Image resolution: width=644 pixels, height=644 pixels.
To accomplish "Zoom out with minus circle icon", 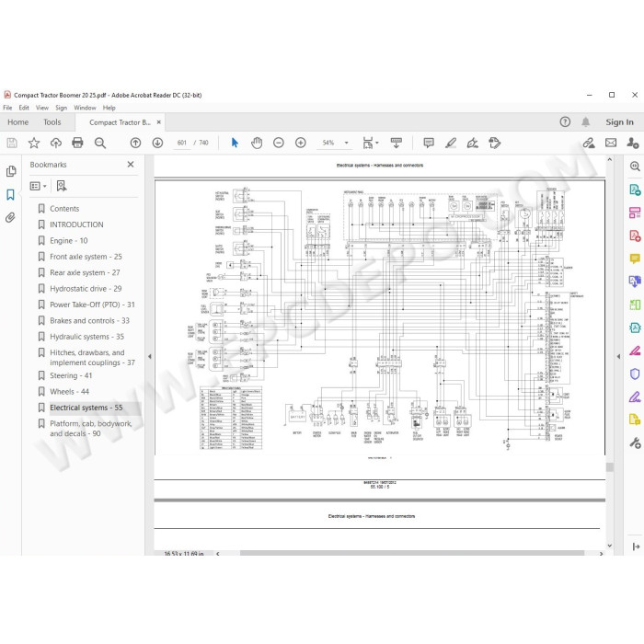I will pos(279,143).
